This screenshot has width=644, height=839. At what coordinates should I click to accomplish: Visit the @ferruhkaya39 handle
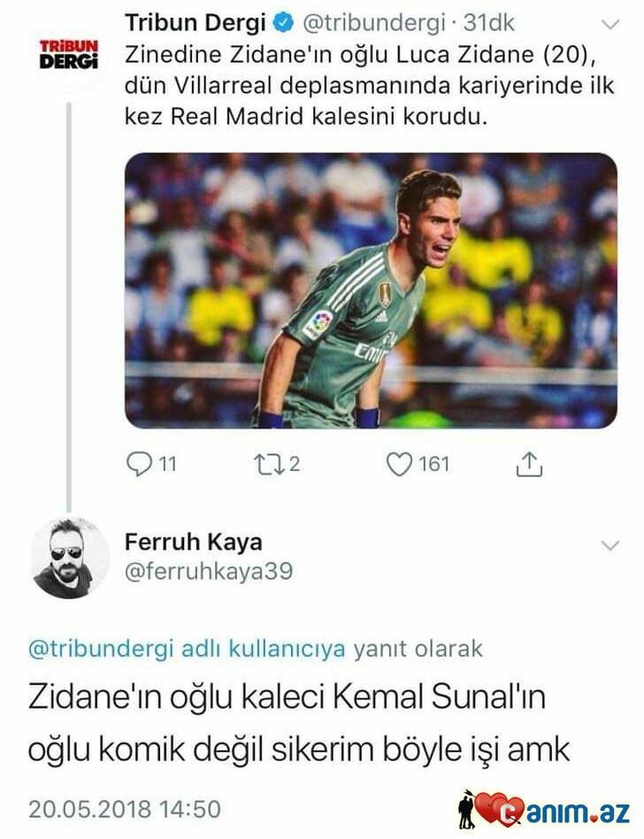tap(209, 573)
